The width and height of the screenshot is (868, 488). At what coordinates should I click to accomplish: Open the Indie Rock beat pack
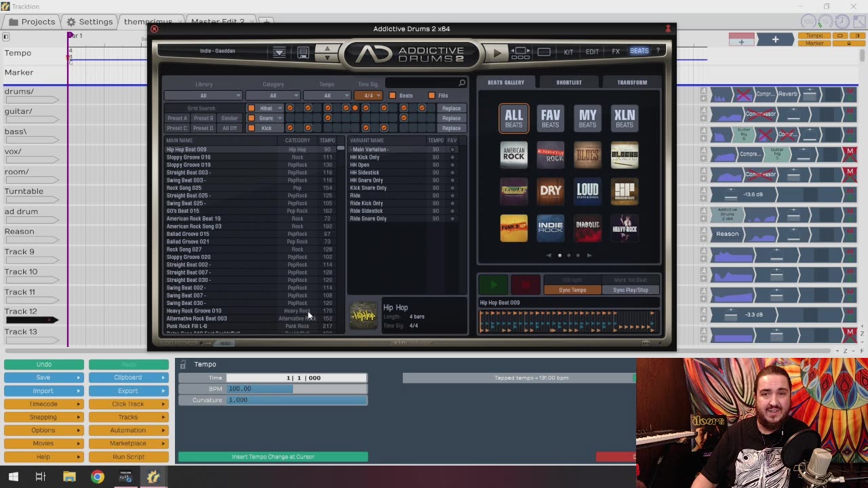[x=551, y=228]
